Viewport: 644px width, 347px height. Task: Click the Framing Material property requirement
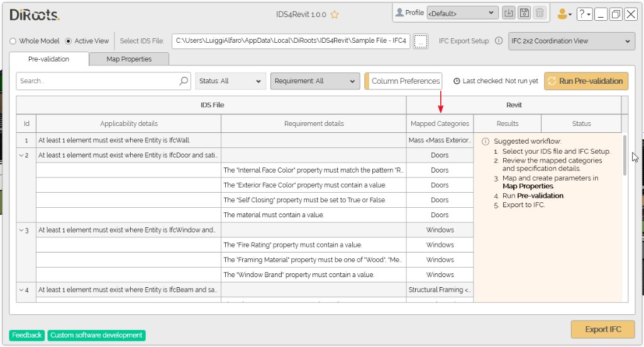click(314, 259)
